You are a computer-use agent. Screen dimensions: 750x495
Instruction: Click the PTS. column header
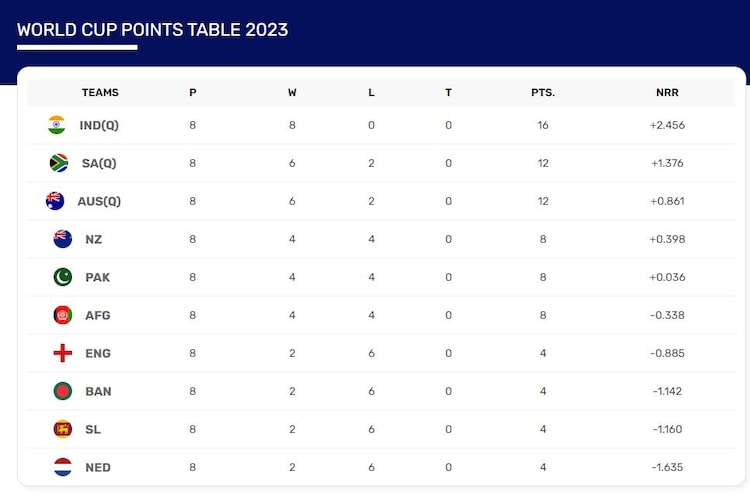click(x=543, y=92)
